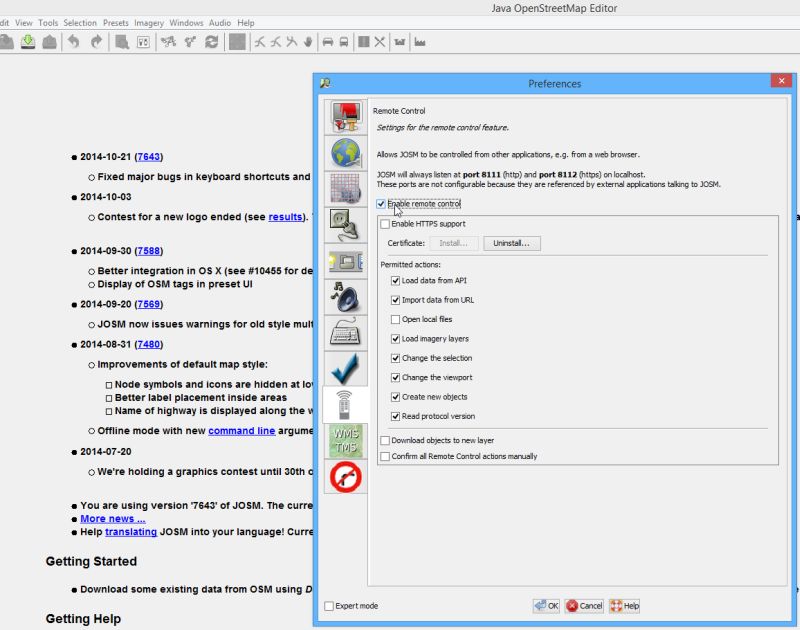This screenshot has width=800, height=630.
Task: Check Confirm all Remote Control actions manually
Action: 385,457
